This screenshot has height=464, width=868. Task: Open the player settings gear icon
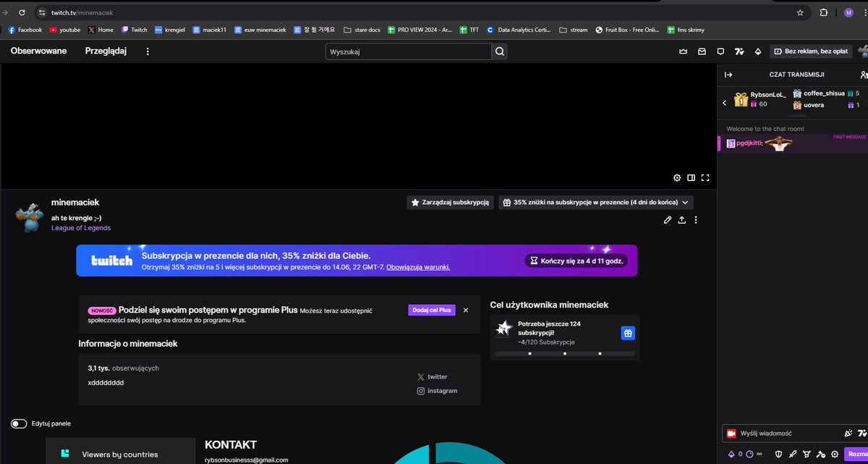coord(677,177)
